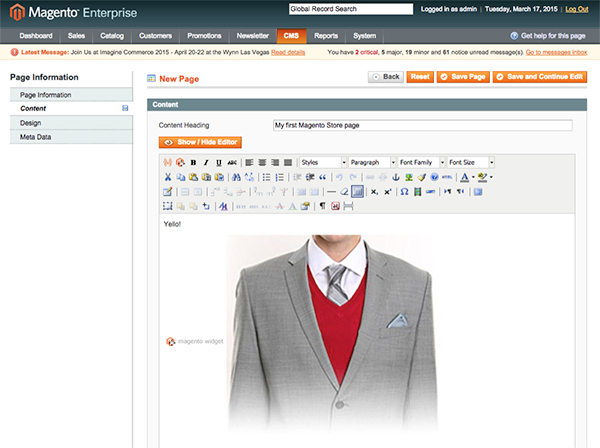600x448 pixels.
Task: Apply superscript formatting
Action: click(388, 192)
